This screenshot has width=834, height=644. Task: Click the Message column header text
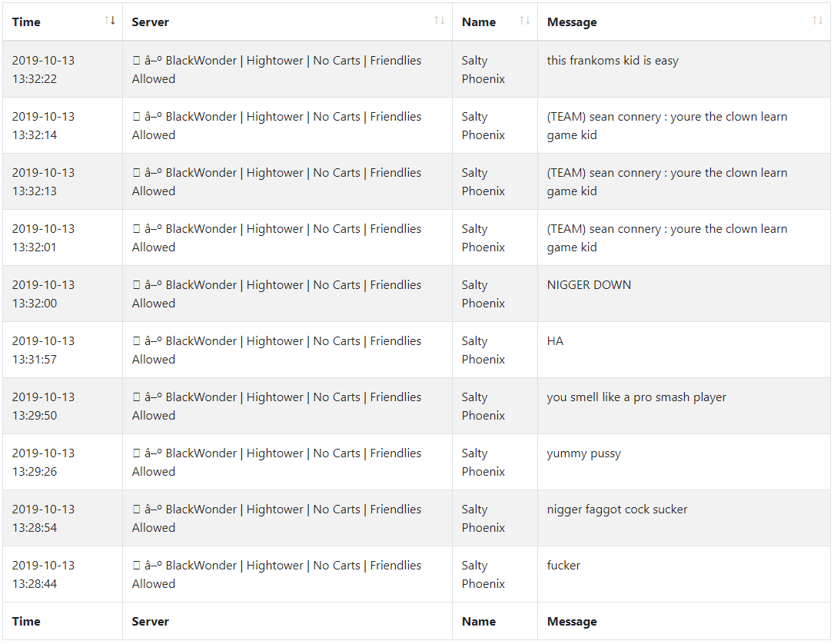click(x=572, y=22)
